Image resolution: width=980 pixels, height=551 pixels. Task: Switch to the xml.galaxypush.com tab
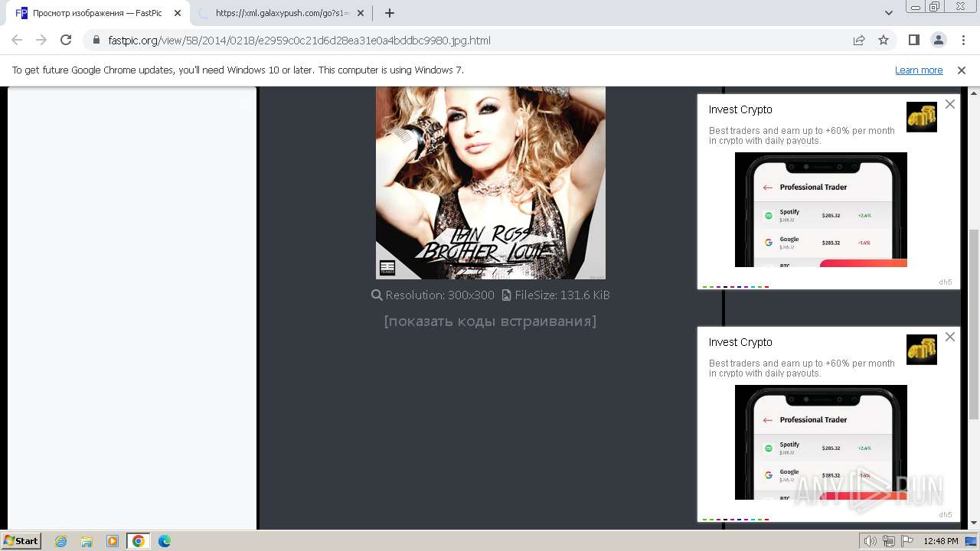(282, 13)
